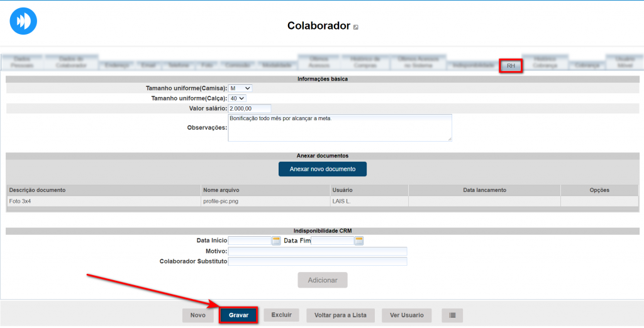
Task: Click inside the Observações text area
Action: pyautogui.click(x=340, y=128)
